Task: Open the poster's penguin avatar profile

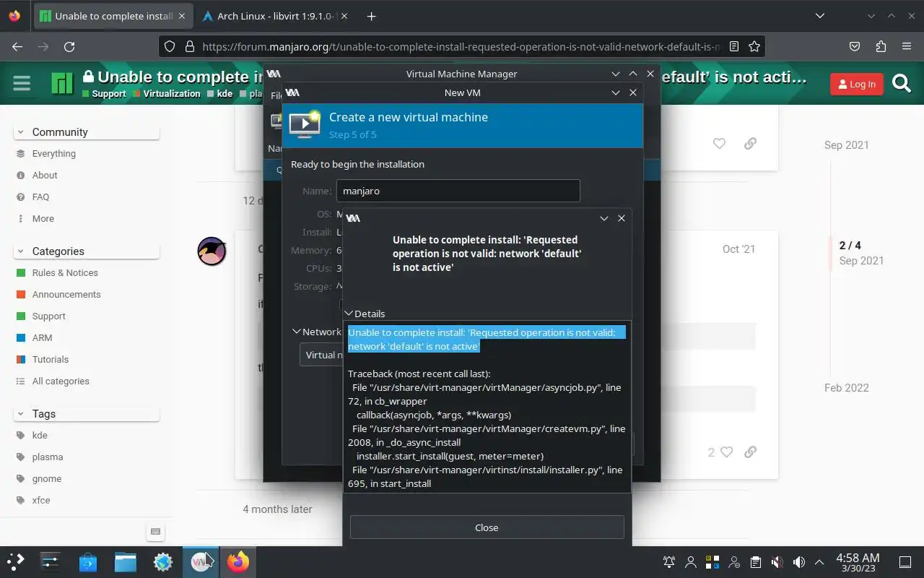Action: click(x=212, y=251)
